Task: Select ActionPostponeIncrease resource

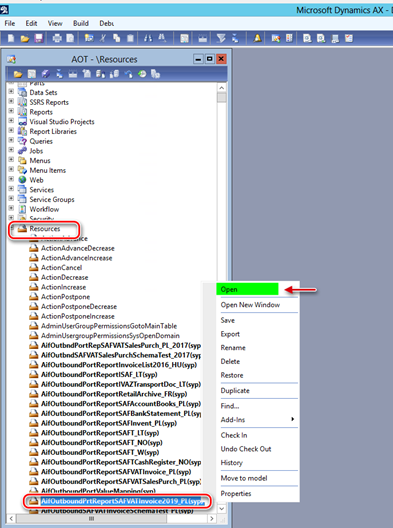Action: 77,316
